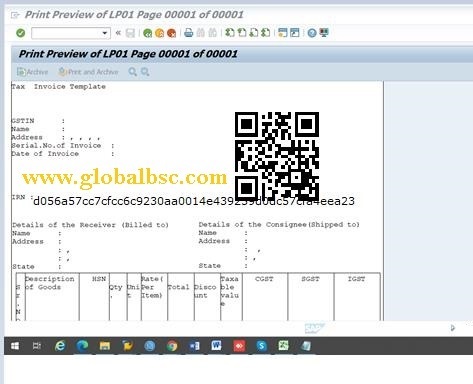Go to Previous page icon
The height and width of the screenshot is (384, 473).
point(242,33)
